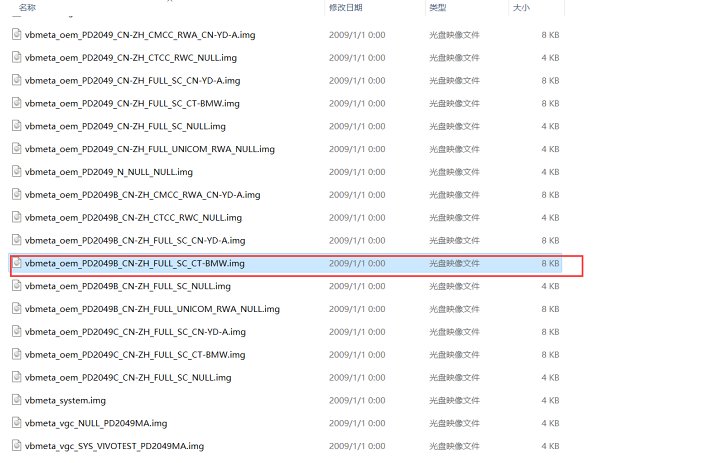Screen dimensions: 720x463
Task: Sort files by 类型 column
Action: pos(438,7)
